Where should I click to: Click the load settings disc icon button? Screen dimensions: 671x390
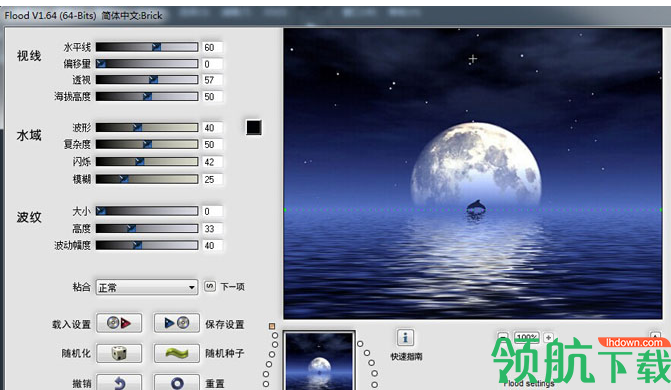click(119, 323)
